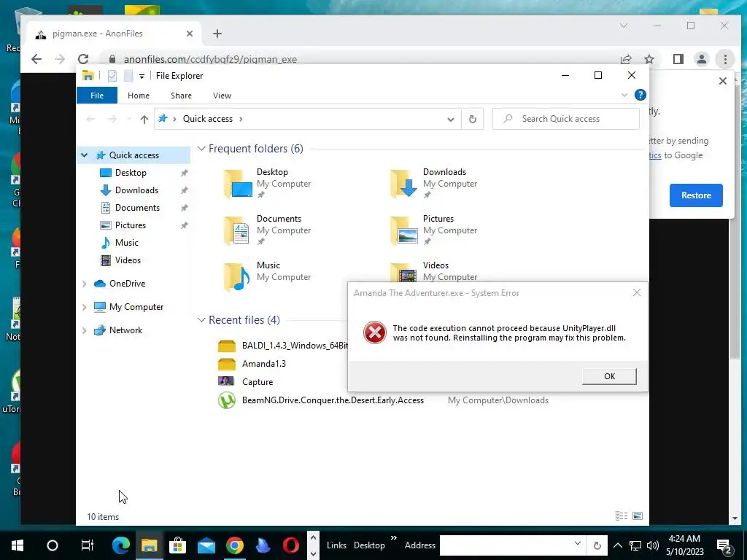This screenshot has width=747, height=560.
Task: Click the Restore button in Chrome
Action: 695,195
